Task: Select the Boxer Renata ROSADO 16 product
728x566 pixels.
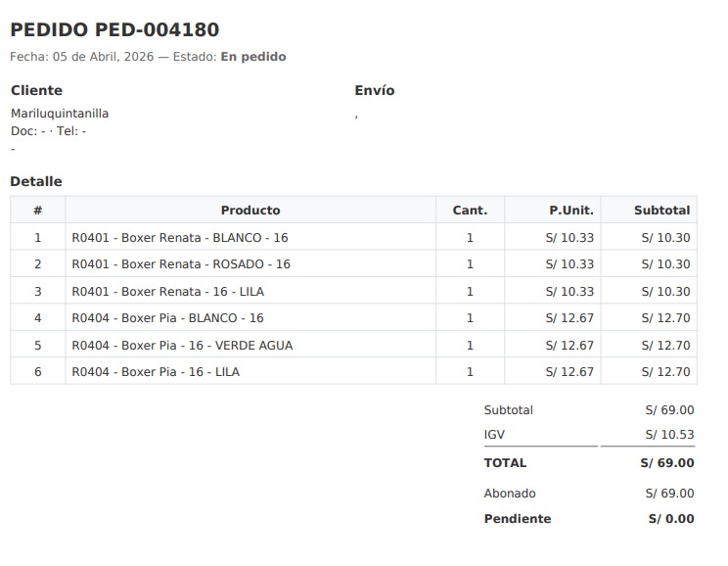Action: (181, 264)
